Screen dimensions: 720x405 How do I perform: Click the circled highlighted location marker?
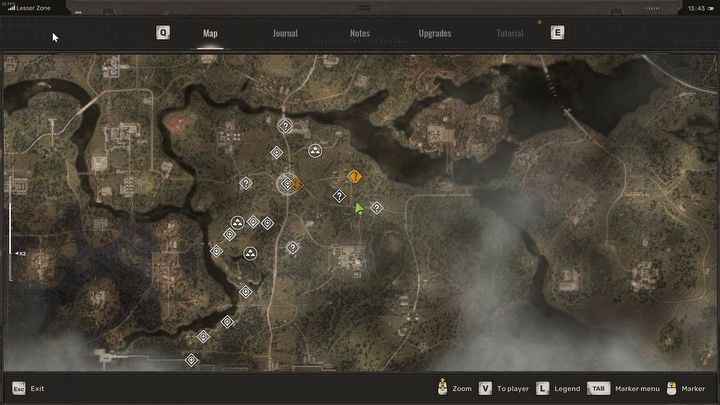click(287, 184)
